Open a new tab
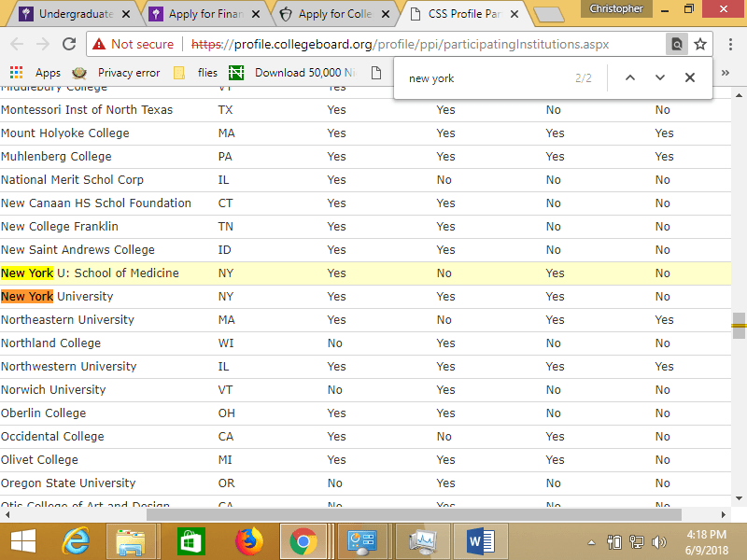747x560 pixels. (549, 15)
